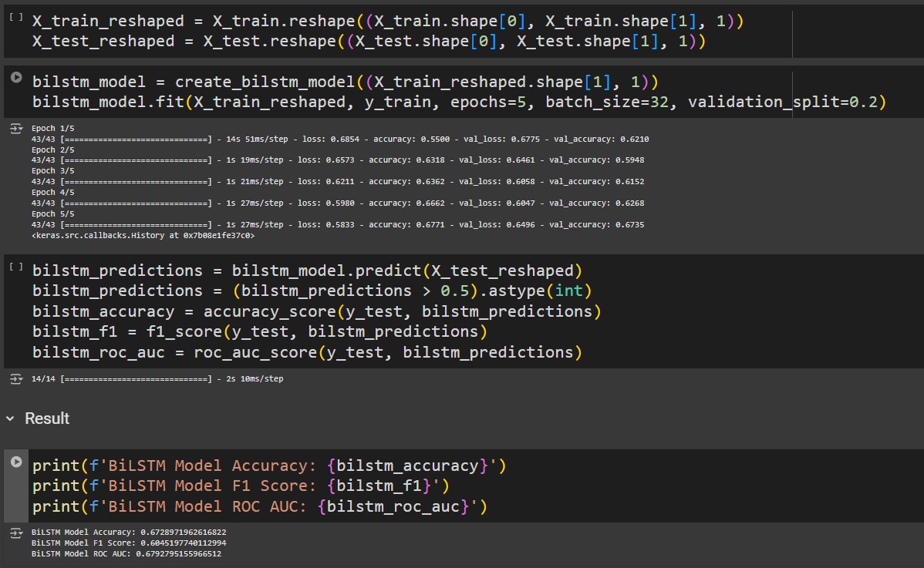Click the create_bilstm_model code line

pos(346,82)
